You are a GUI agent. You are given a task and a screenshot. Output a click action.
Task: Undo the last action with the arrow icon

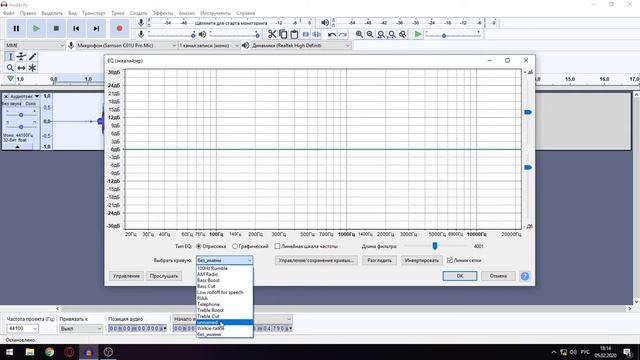[x=331, y=34]
